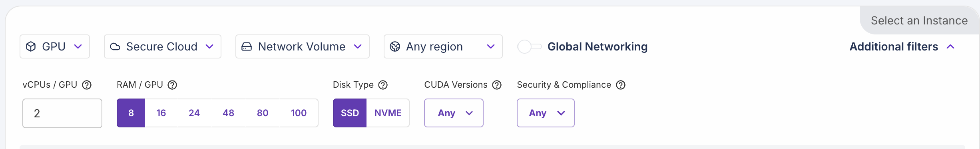The image size is (980, 149).
Task: Select 100 GB RAM per GPU
Action: pos(299,113)
